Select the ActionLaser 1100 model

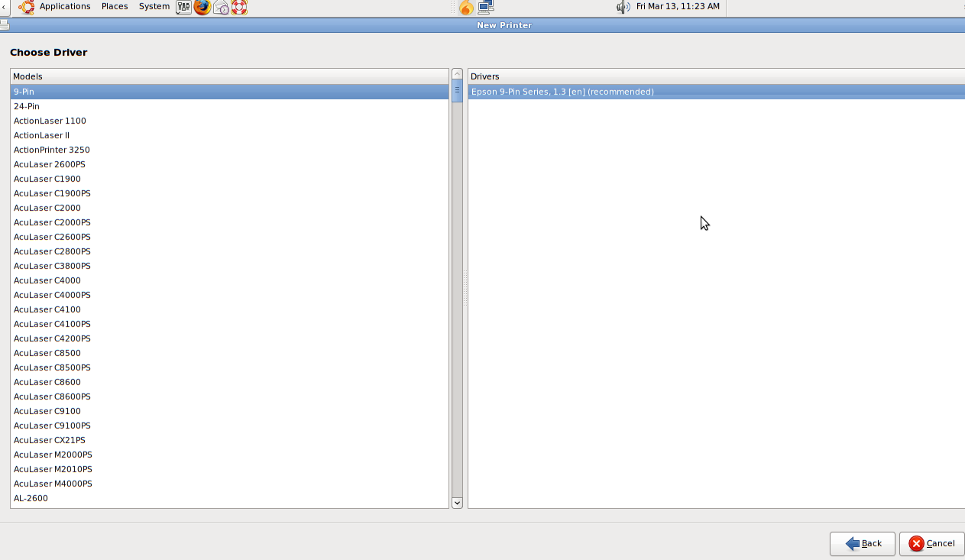(x=229, y=121)
